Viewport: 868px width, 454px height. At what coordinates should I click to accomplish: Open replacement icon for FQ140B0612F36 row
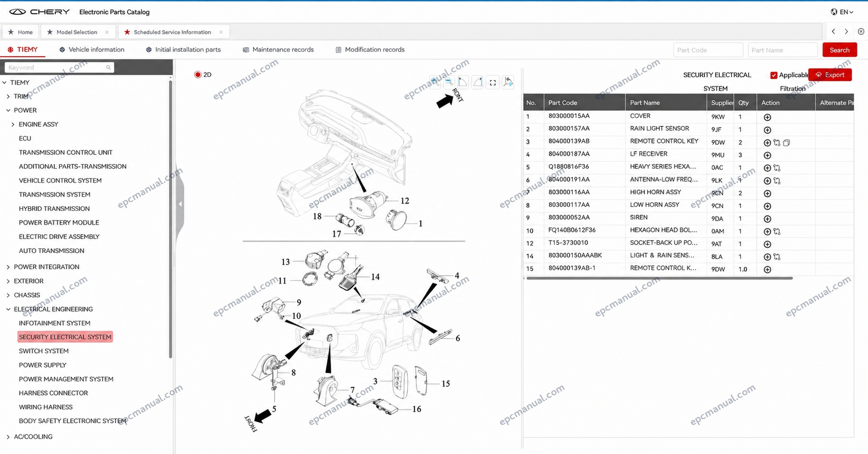coord(777,231)
